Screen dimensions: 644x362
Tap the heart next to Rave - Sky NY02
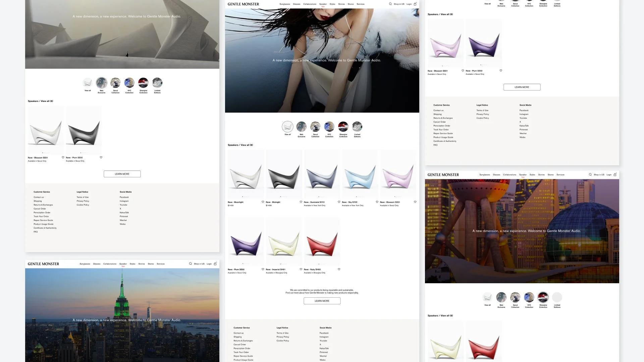[377, 202]
